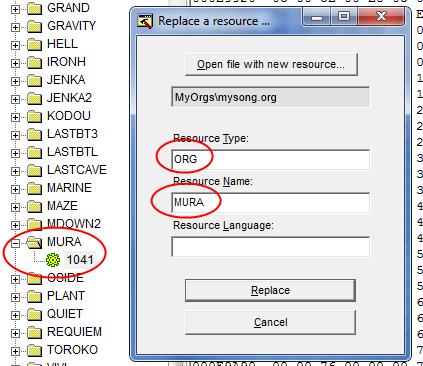Select the LASTBT3 tree label
The height and width of the screenshot is (366, 423).
coord(72,134)
